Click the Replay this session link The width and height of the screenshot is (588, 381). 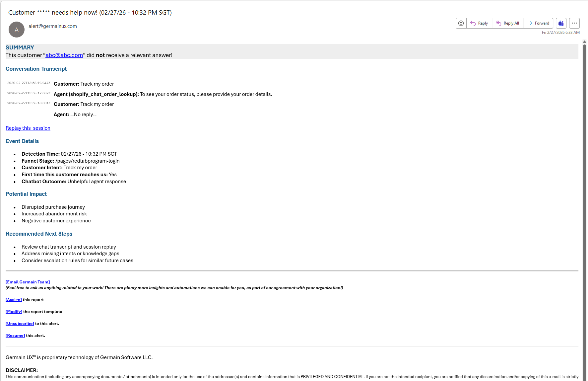click(x=28, y=128)
